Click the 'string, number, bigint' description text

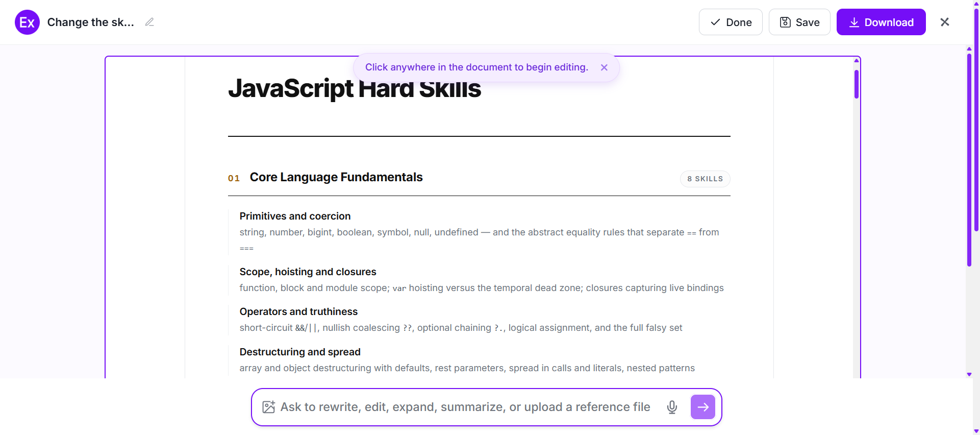pos(480,240)
